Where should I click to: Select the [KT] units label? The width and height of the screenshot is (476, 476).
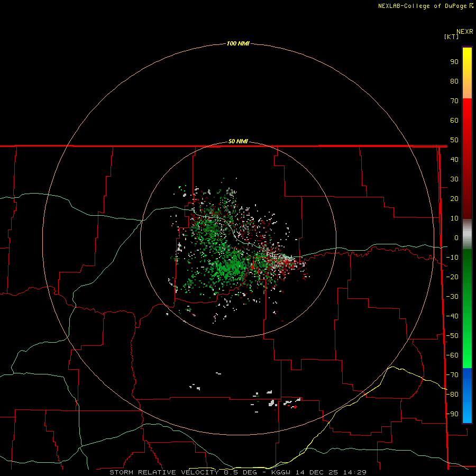[x=452, y=36]
